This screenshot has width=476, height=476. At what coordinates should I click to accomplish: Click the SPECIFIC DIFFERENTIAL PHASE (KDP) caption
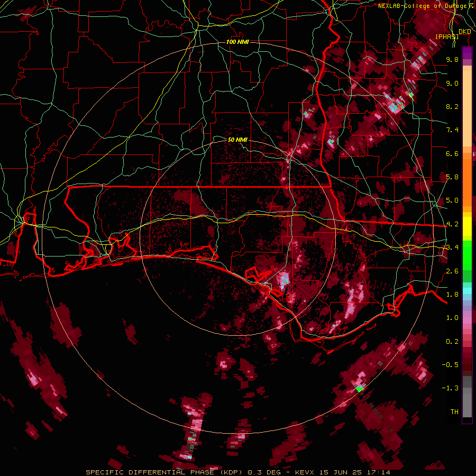coord(165,472)
